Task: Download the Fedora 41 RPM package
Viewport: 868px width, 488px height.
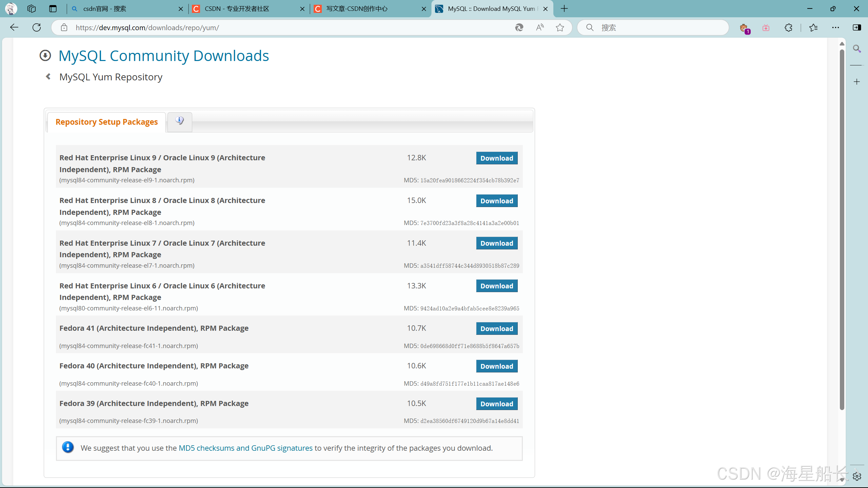Action: 496,329
